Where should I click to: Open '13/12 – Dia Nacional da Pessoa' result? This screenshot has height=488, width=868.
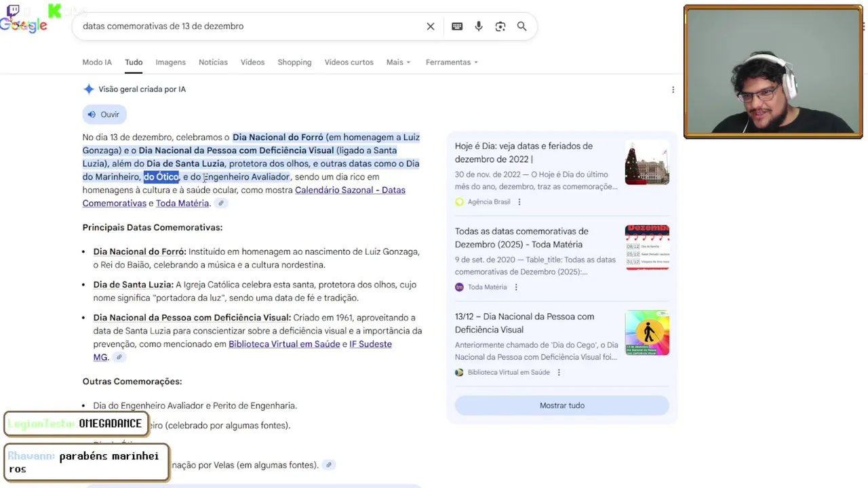tap(524, 323)
